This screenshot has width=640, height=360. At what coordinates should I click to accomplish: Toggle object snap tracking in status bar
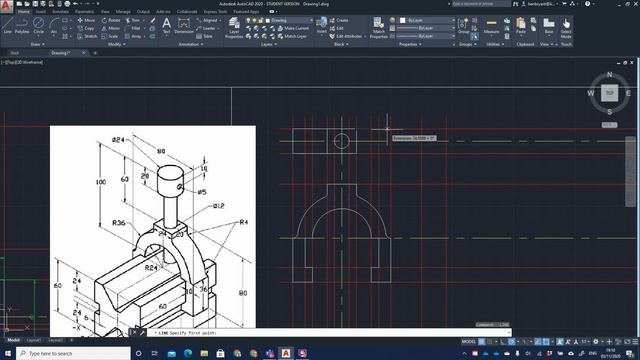(x=538, y=342)
